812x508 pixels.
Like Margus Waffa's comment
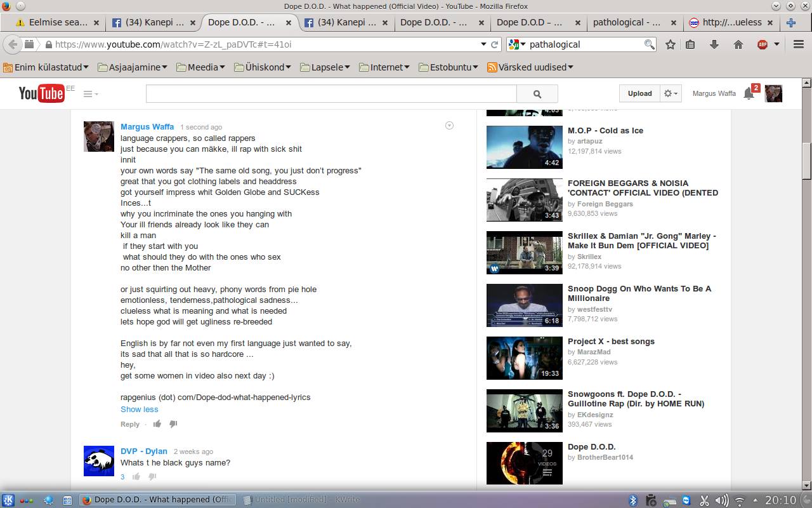coord(157,424)
